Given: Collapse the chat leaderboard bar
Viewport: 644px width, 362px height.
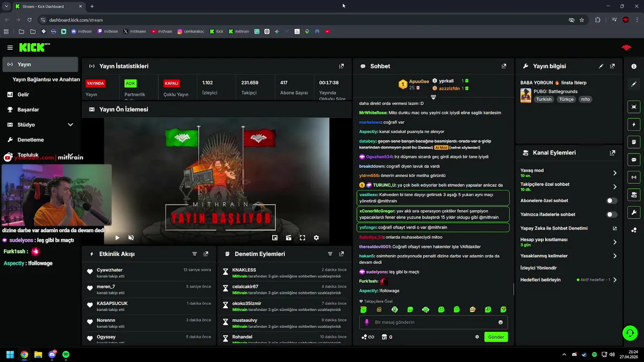Looking at the screenshot, I should point(433,97).
